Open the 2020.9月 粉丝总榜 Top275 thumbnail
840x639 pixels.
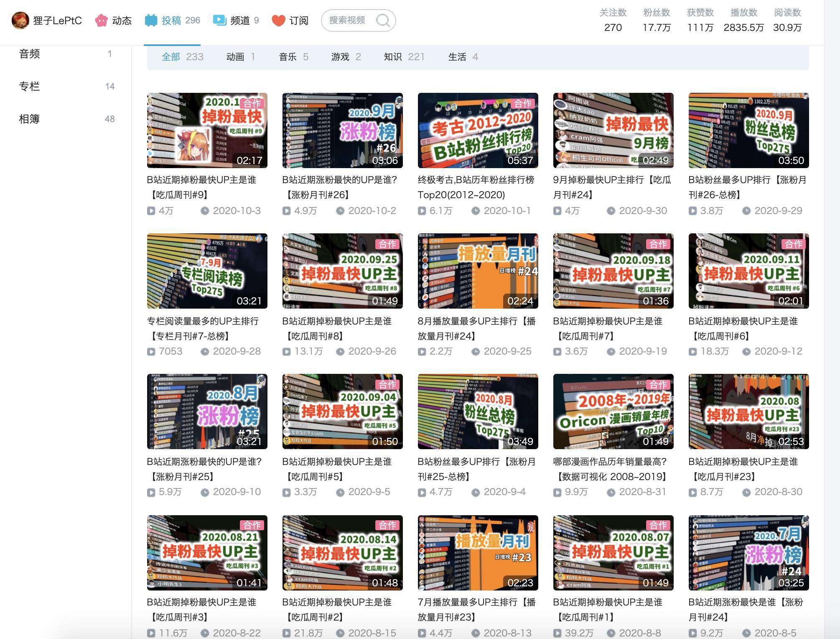(x=749, y=130)
